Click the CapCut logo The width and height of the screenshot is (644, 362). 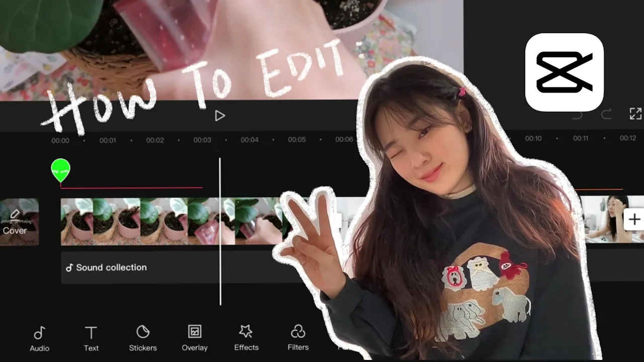point(564,72)
